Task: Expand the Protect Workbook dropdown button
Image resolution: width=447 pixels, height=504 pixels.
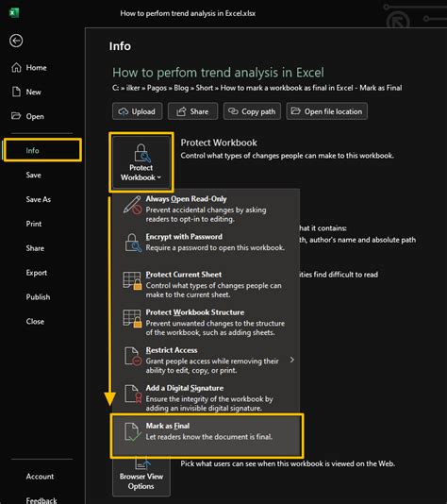Action: point(141,162)
